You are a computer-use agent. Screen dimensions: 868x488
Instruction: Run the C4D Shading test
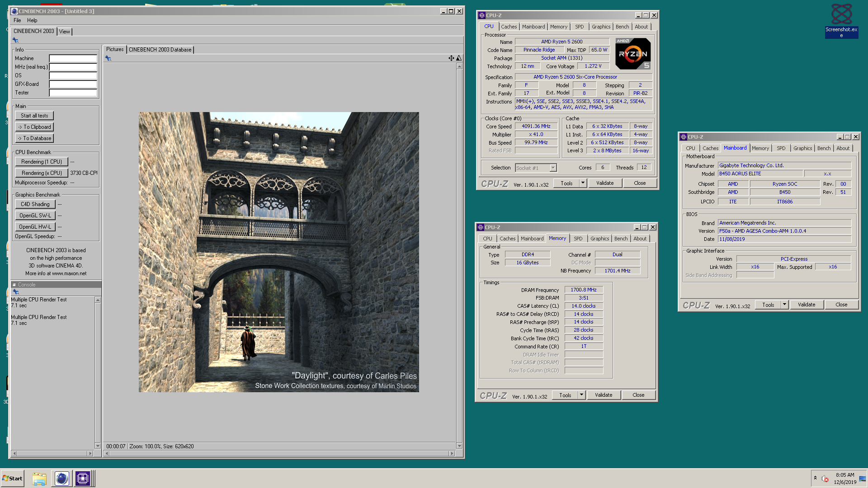coord(35,204)
